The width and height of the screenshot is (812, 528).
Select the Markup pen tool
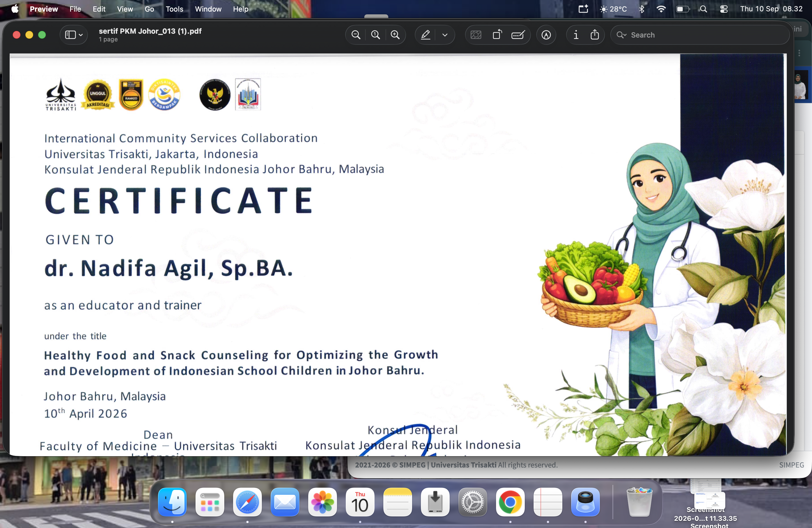[x=425, y=35]
